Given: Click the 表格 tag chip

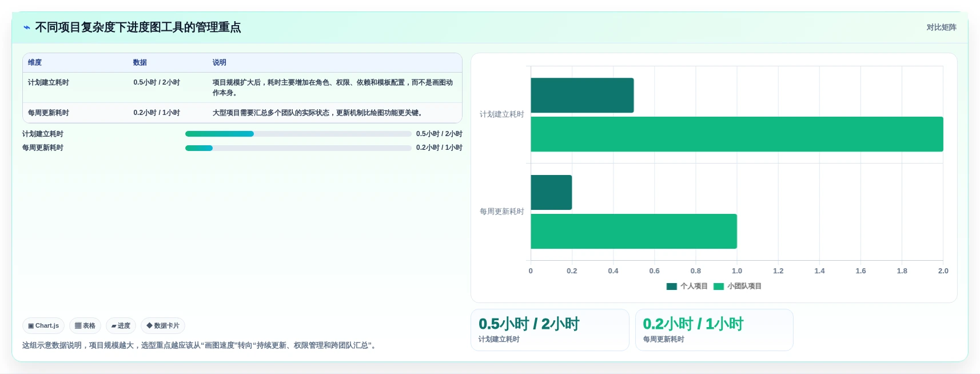Looking at the screenshot, I should [x=85, y=326].
